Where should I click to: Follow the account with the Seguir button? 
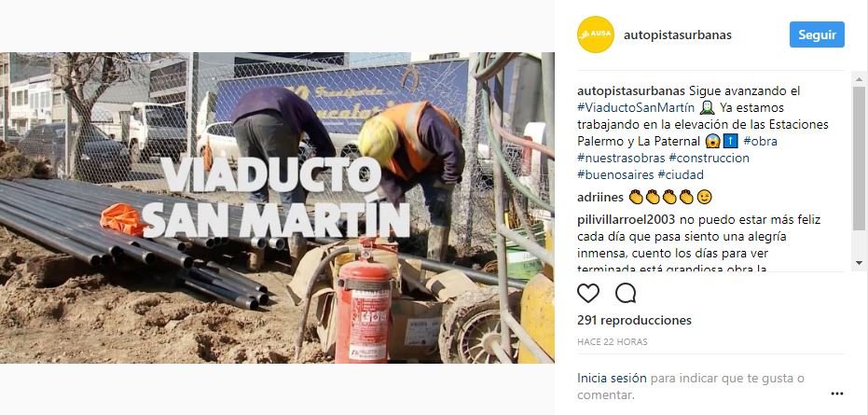click(817, 35)
